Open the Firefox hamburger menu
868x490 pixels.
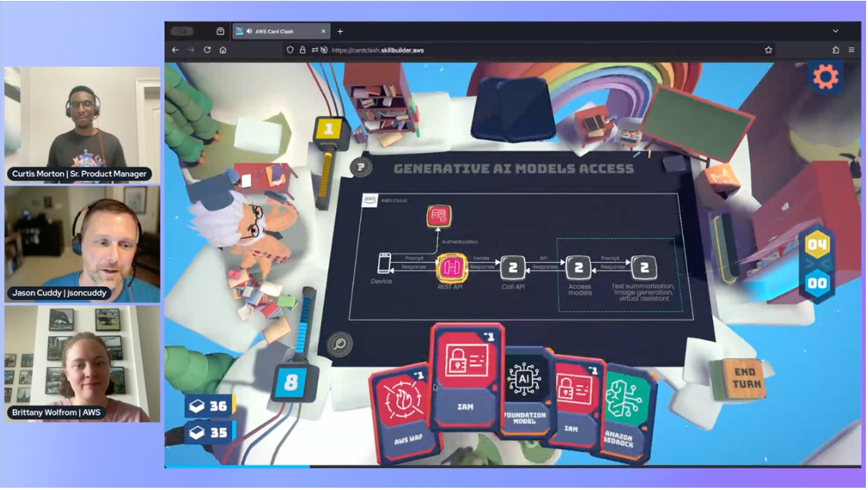[x=851, y=48]
